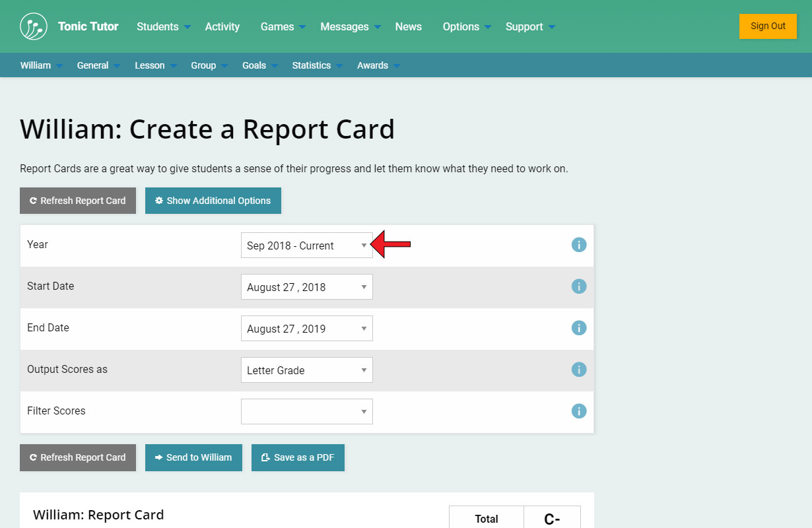
Task: Open the Awards submenu
Action: 378,65
